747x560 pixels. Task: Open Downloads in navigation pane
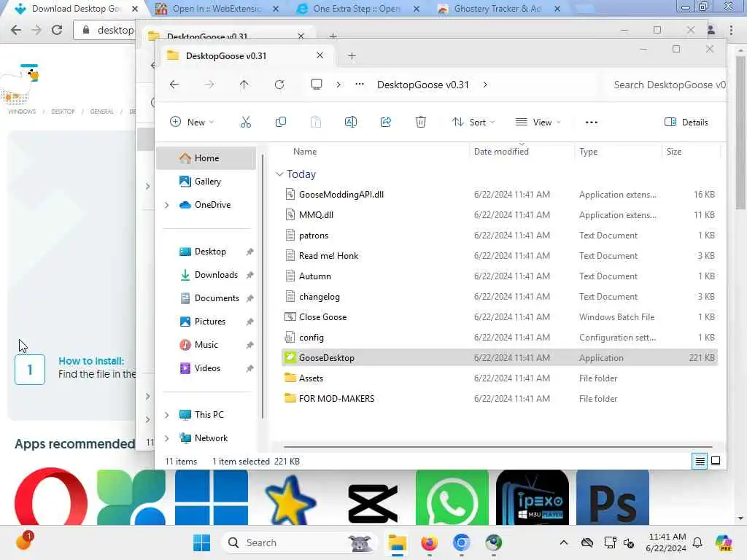[206, 275]
